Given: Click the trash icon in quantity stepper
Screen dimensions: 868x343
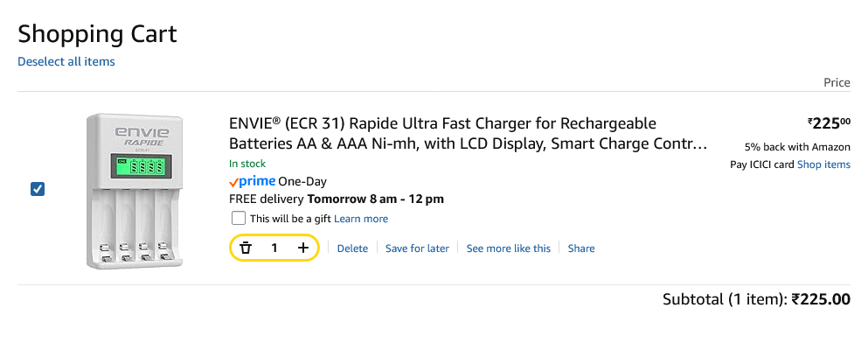Looking at the screenshot, I should pos(246,248).
